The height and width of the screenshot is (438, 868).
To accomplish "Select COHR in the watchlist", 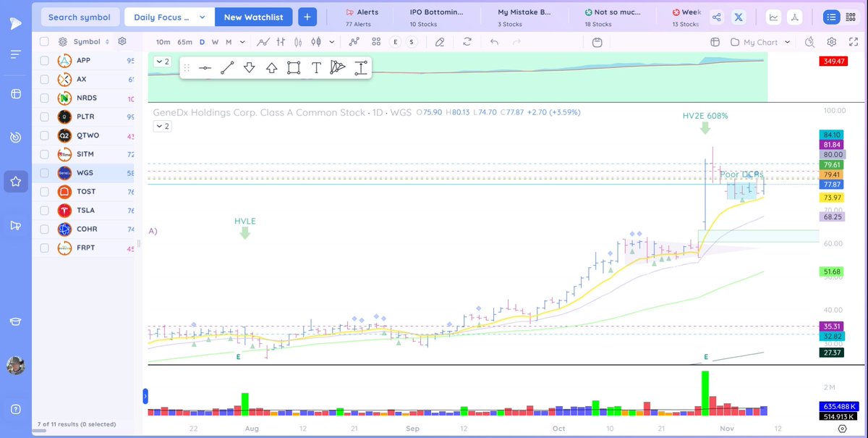I will tap(88, 229).
